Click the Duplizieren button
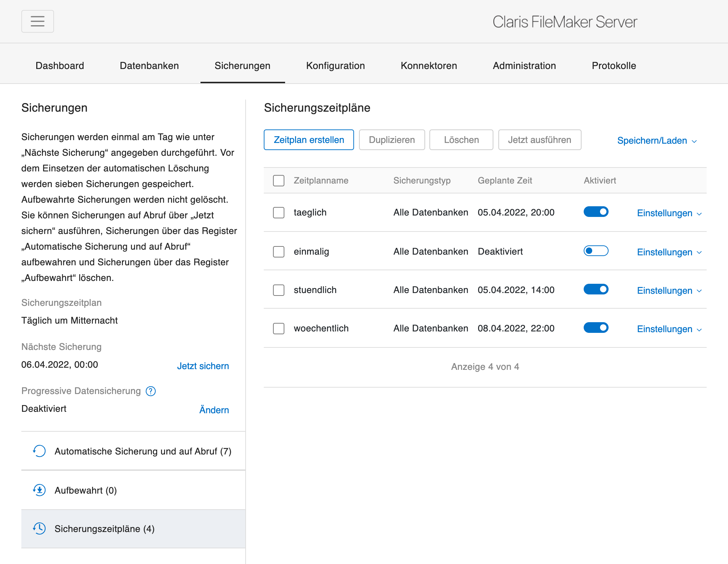Viewport: 728px width, 564px height. (392, 140)
